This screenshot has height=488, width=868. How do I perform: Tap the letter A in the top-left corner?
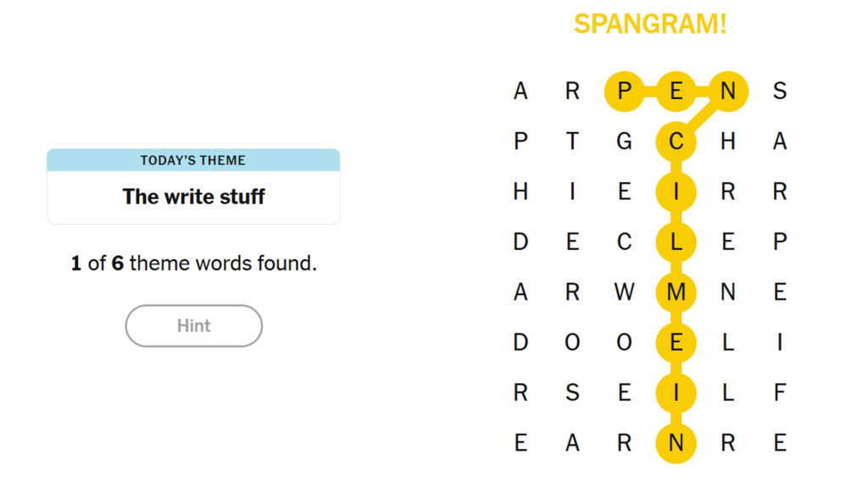coord(520,91)
